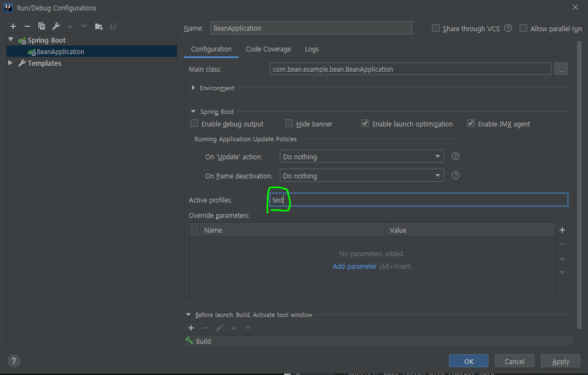The height and width of the screenshot is (375, 588).
Task: Move override parameter up
Action: (x=562, y=258)
